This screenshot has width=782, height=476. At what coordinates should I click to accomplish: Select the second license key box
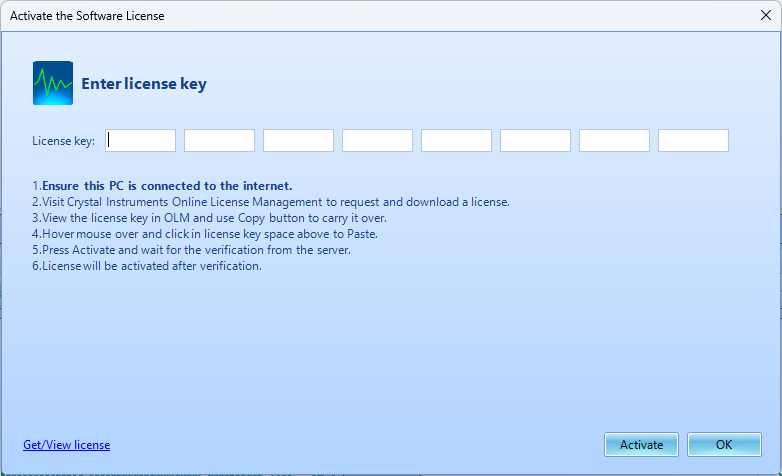[219, 140]
